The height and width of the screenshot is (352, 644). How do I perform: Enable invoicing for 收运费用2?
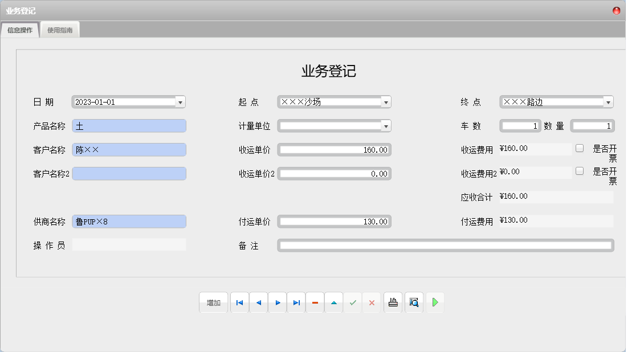[579, 171]
